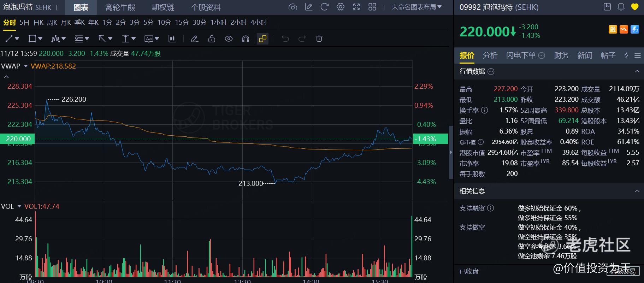Click the refresh icon in the chart header
Image resolution: width=644 pixels, height=283 pixels.
pyautogui.click(x=324, y=7)
